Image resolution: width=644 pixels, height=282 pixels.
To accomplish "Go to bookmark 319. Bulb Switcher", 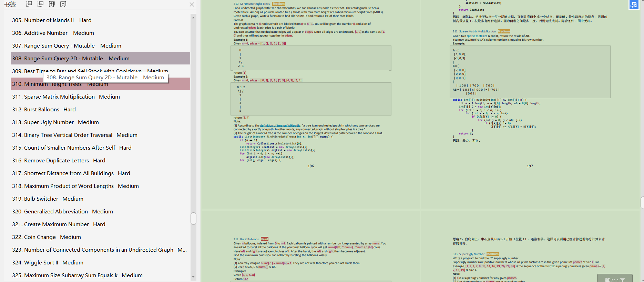I will coord(101,199).
